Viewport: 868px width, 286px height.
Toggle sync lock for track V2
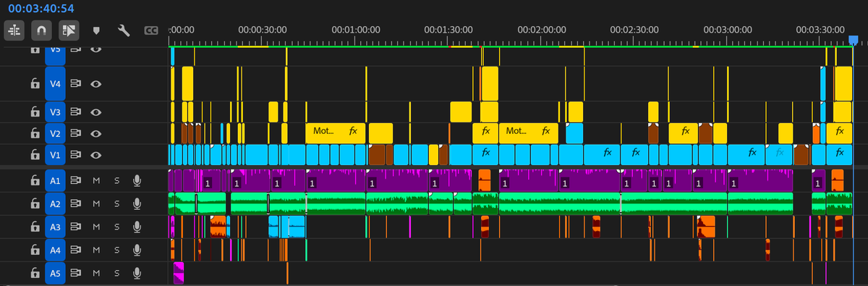pos(75,134)
